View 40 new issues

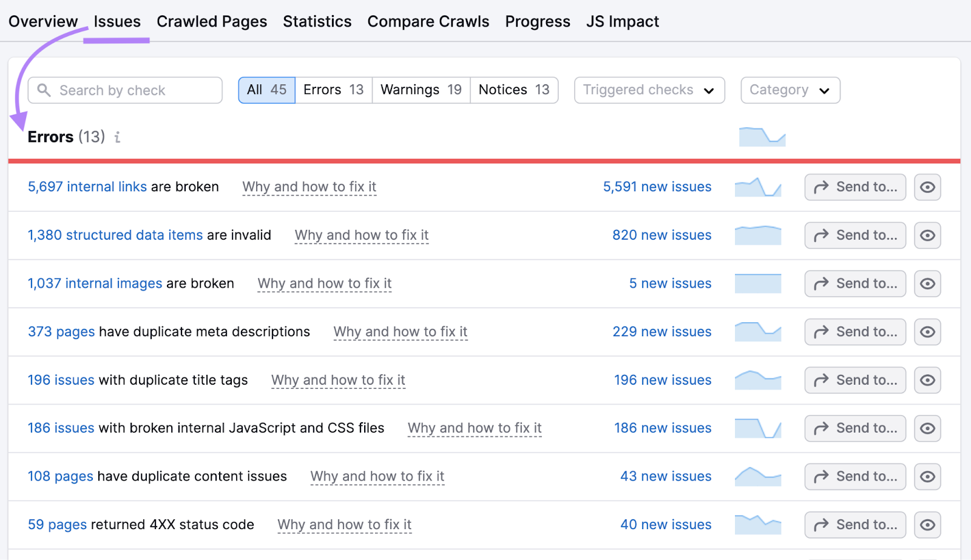[x=666, y=525]
